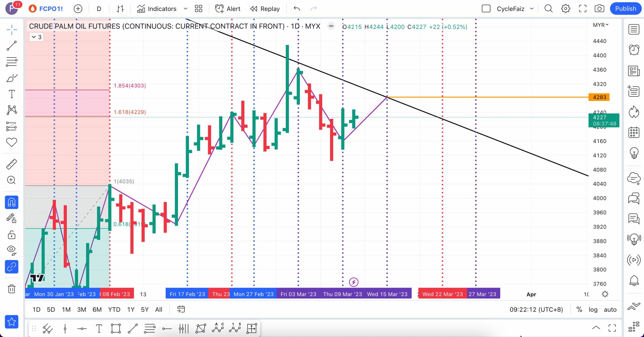The height and width of the screenshot is (337, 644).
Task: Click the orange 4283 price label
Action: tap(599, 97)
